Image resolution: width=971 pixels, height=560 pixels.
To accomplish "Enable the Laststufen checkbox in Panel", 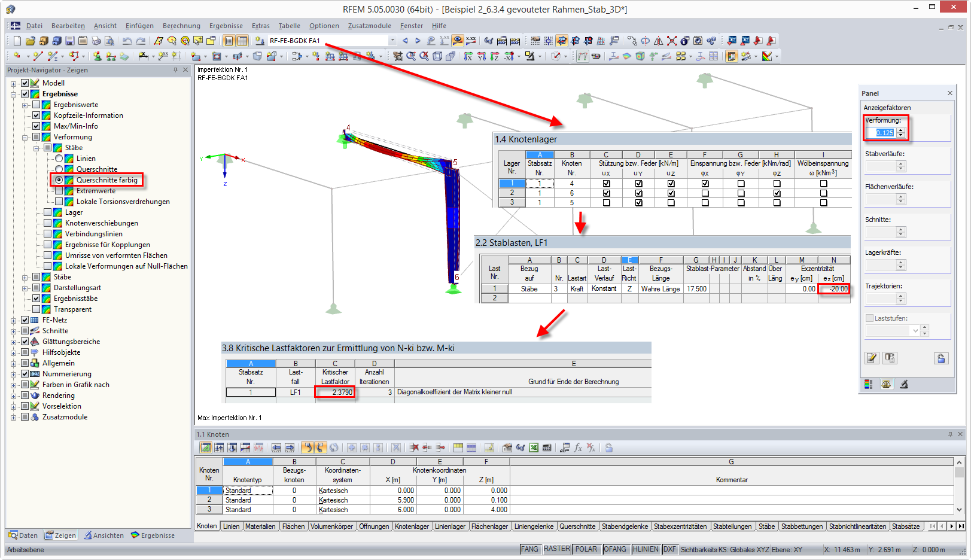I will 870,318.
